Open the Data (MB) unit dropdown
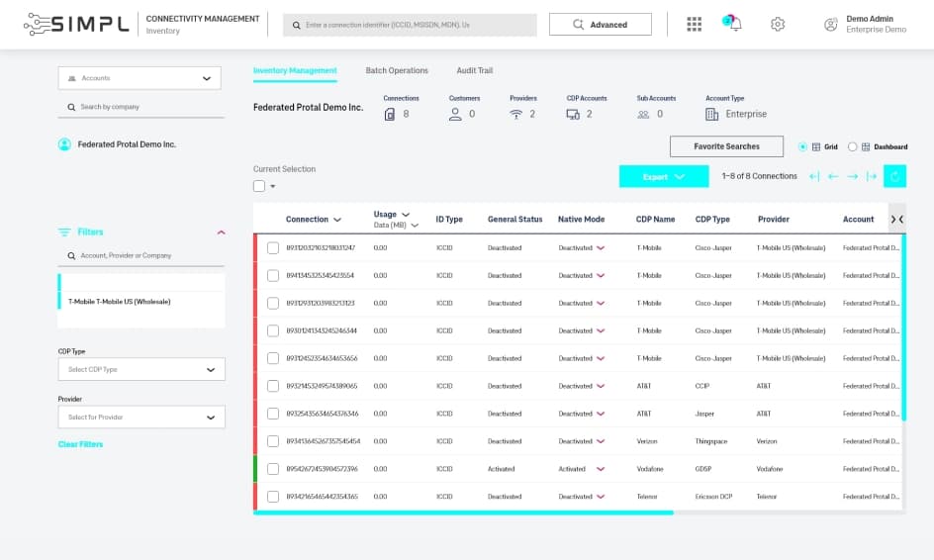Viewport: 934px width, 560px height. pos(415,226)
